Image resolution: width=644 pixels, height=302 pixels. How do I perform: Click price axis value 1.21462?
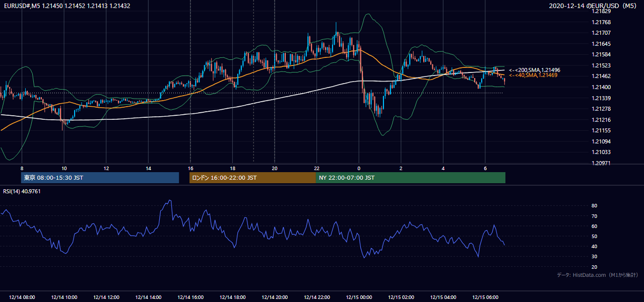[601, 76]
